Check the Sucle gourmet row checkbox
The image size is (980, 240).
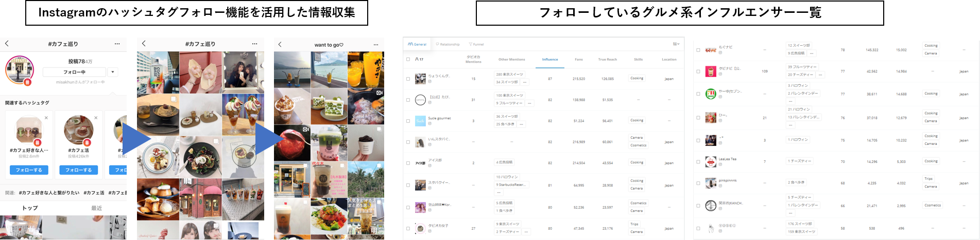[x=408, y=121]
